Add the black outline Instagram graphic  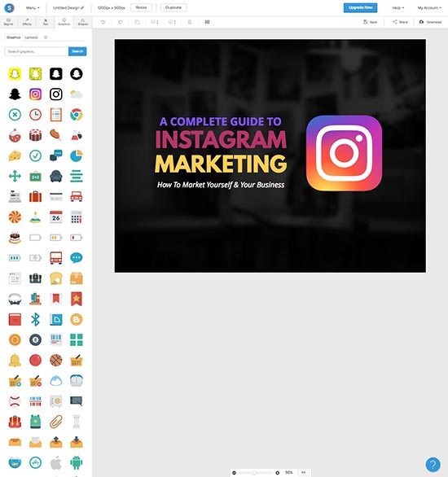(x=56, y=94)
